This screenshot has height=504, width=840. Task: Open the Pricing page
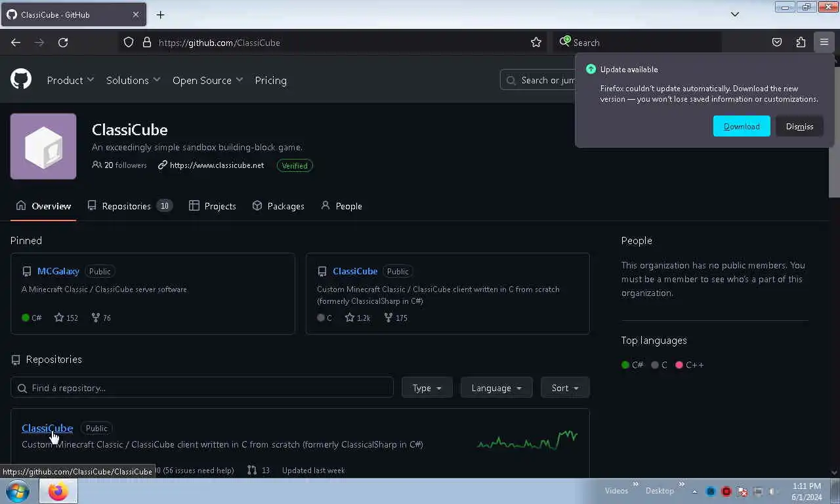tap(270, 80)
